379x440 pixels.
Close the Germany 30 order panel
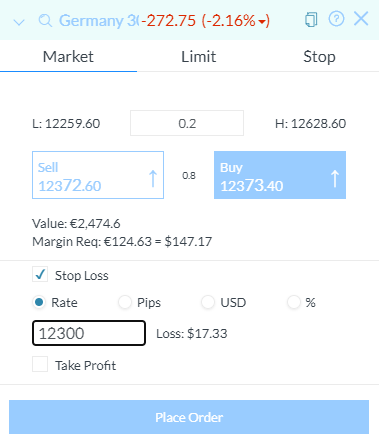coord(361,19)
